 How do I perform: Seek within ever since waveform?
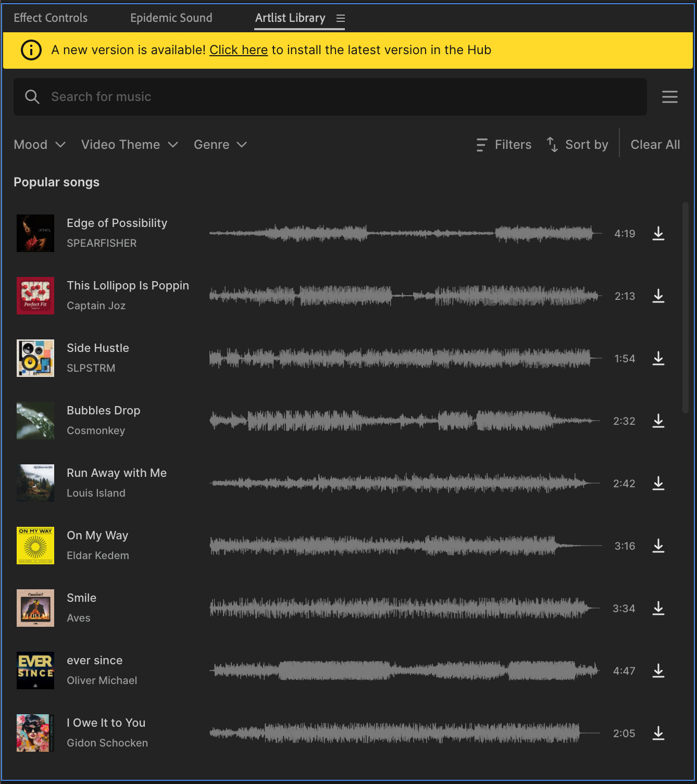[x=406, y=671]
